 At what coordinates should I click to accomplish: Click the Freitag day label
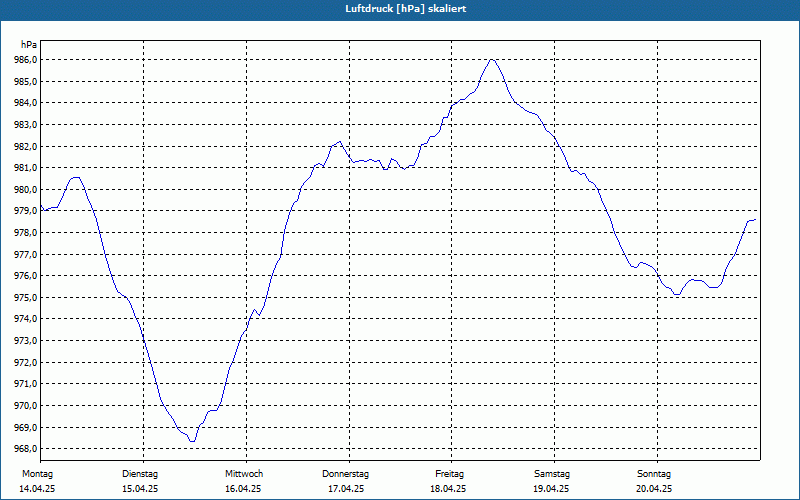449,474
